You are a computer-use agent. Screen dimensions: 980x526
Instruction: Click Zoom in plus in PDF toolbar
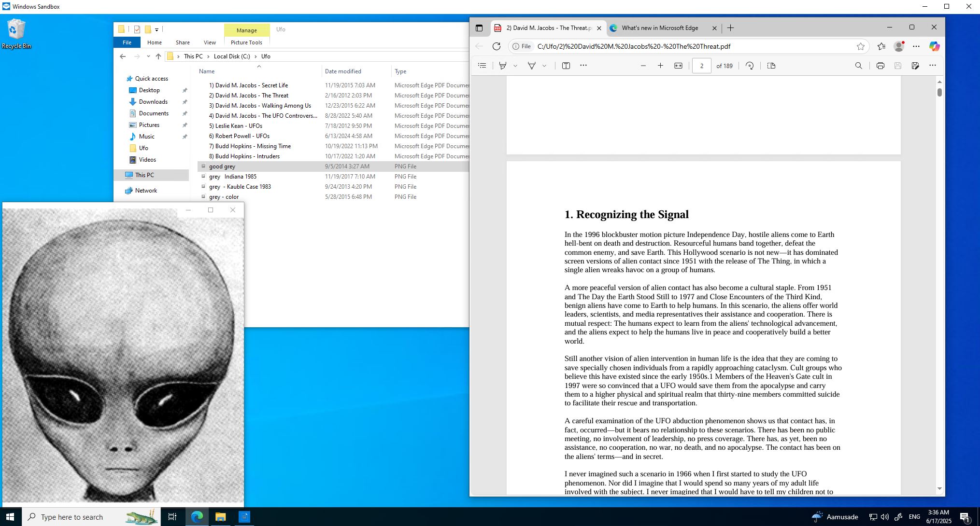point(660,66)
